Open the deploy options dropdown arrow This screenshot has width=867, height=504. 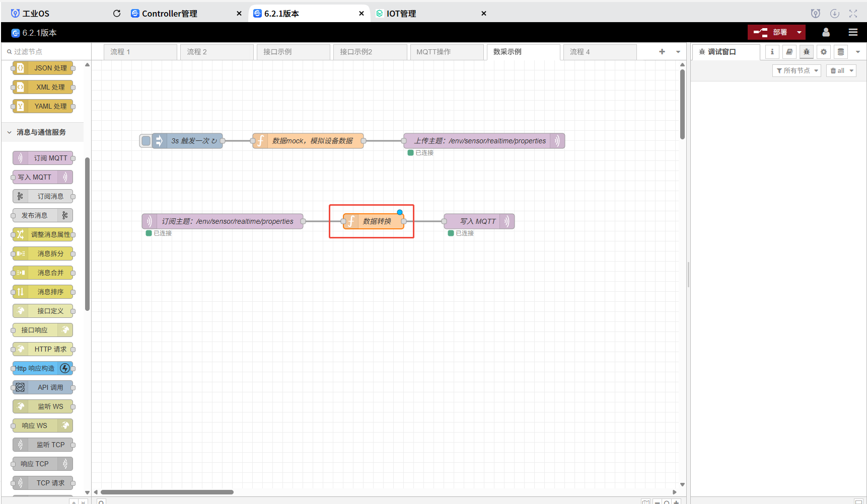pos(799,33)
